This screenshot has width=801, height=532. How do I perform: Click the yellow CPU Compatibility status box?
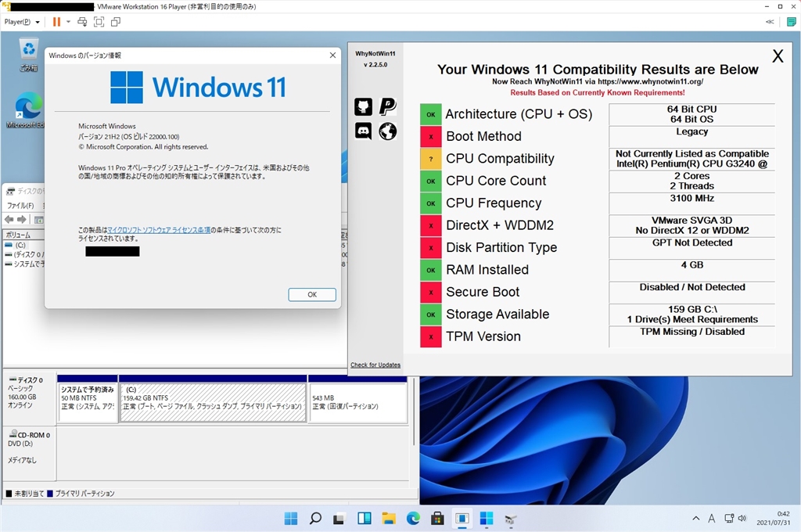click(x=430, y=159)
